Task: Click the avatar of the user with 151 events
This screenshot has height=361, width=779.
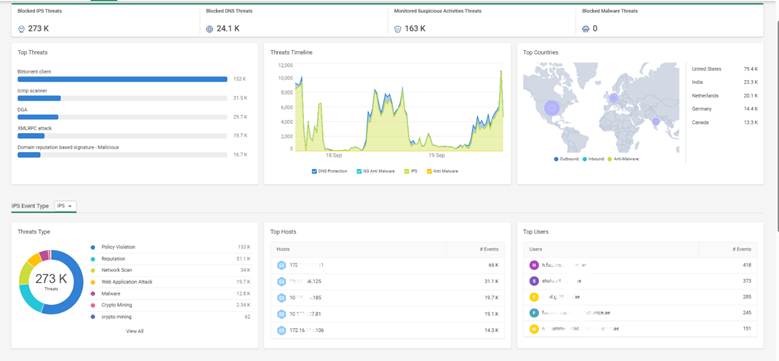Action: pos(534,329)
